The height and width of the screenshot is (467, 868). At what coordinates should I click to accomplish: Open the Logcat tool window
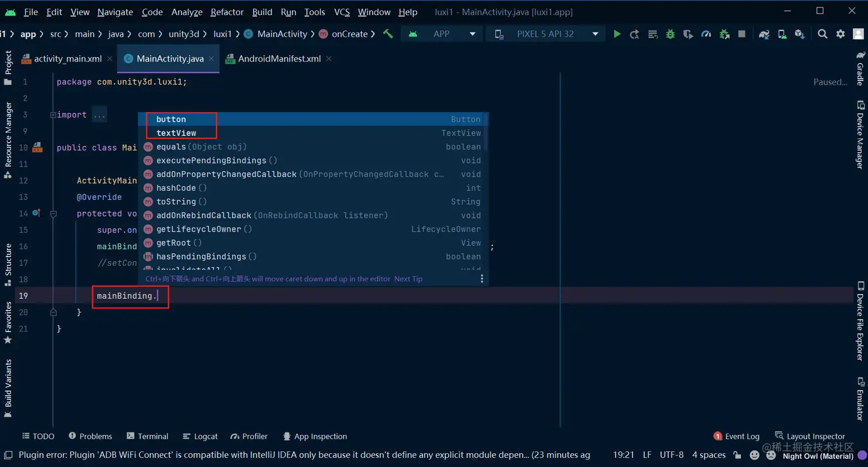click(x=200, y=436)
